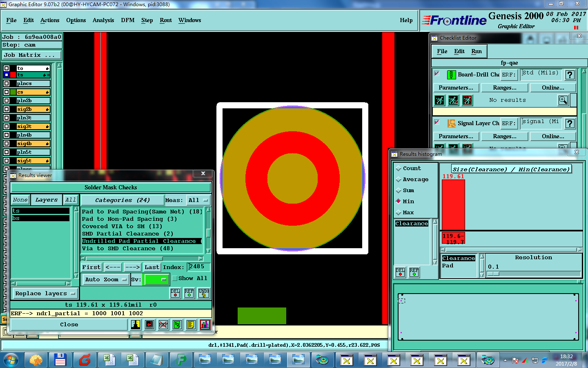Select Covered VIA to SM (13) category
Screen dimensions: 588x368
click(x=122, y=227)
